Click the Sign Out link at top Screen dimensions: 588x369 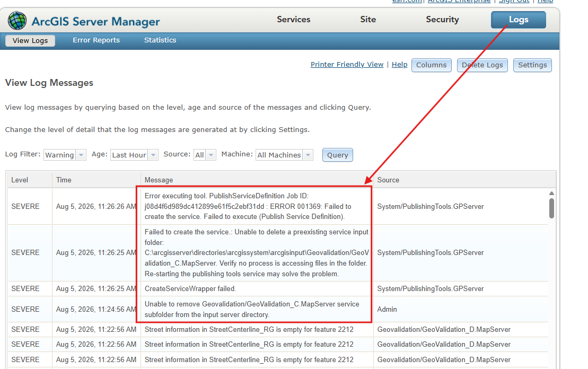tap(514, 2)
